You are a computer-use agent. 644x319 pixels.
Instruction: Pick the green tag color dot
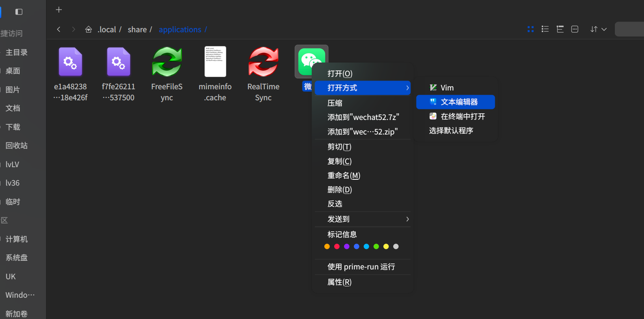tap(376, 247)
